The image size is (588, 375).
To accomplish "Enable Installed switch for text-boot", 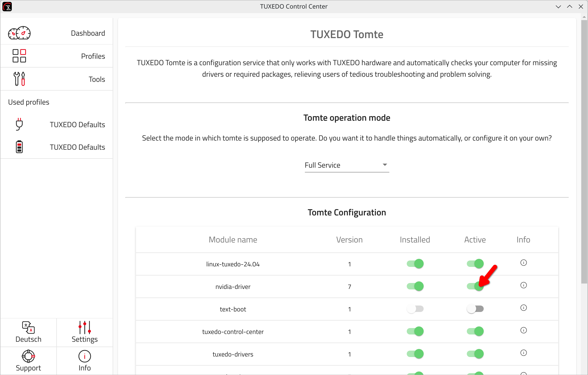I will (x=415, y=309).
